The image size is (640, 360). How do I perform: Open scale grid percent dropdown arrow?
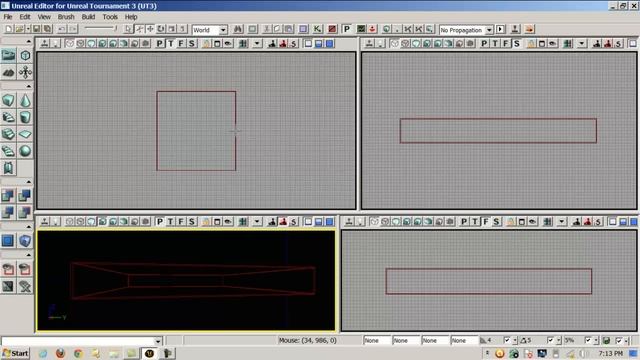click(596, 340)
